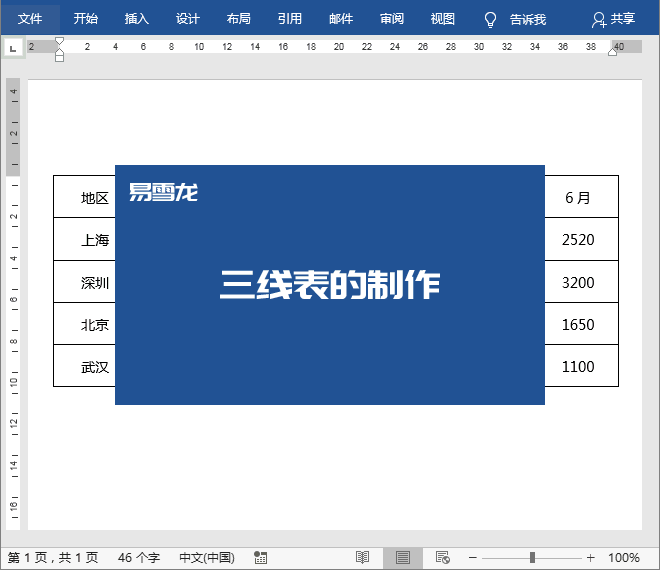Open the 插入 ribbon tab
Viewport: 660px width, 570px height.
137,19
